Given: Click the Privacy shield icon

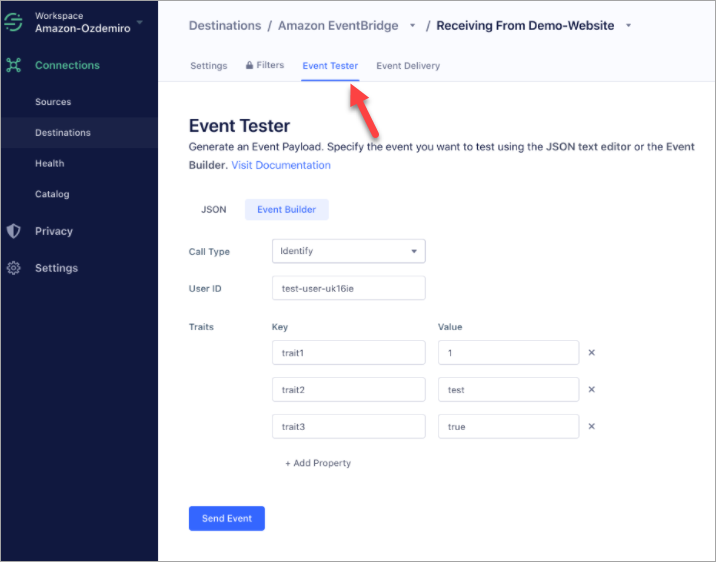Looking at the screenshot, I should pos(14,231).
